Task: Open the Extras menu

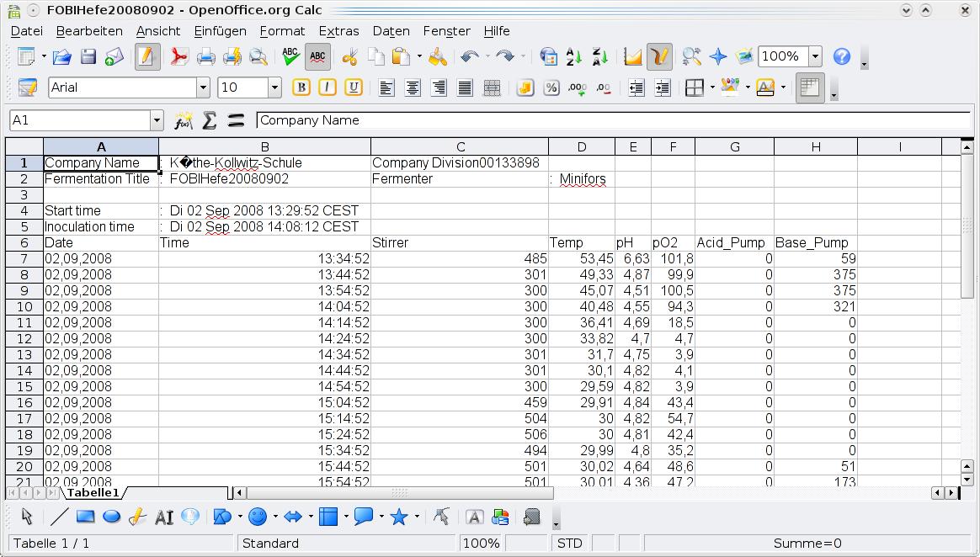Action: point(338,31)
